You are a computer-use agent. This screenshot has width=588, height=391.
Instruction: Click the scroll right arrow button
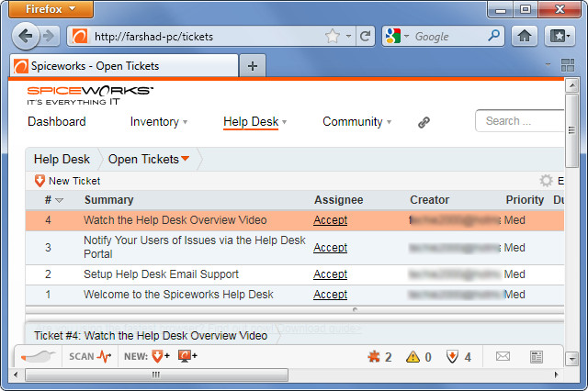tap(556, 374)
